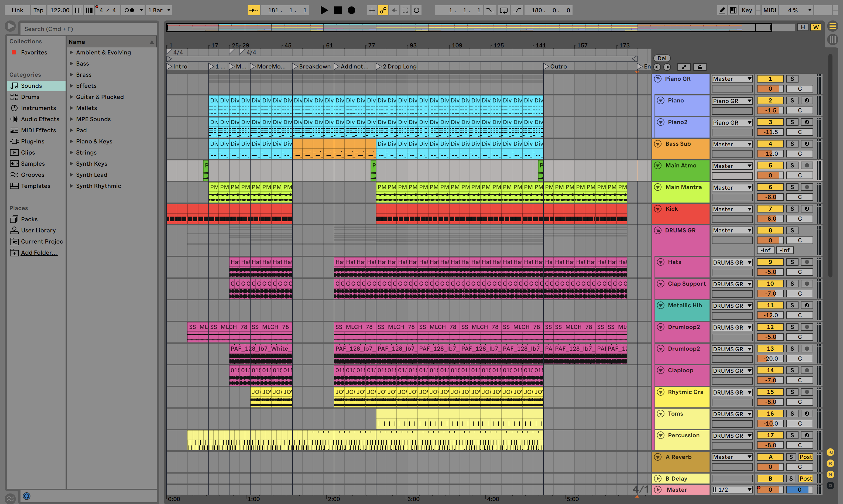
Task: Toggle Follow playback icon
Action: tap(254, 10)
